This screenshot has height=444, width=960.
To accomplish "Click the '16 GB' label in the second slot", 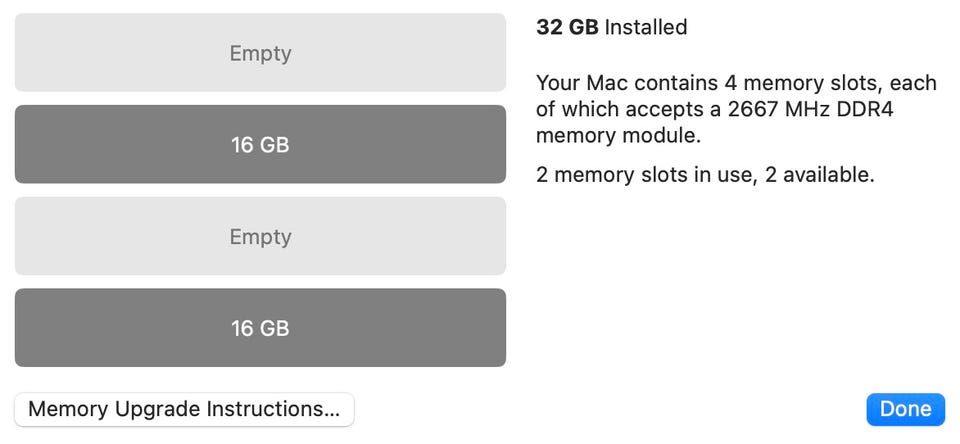I will (260, 144).
